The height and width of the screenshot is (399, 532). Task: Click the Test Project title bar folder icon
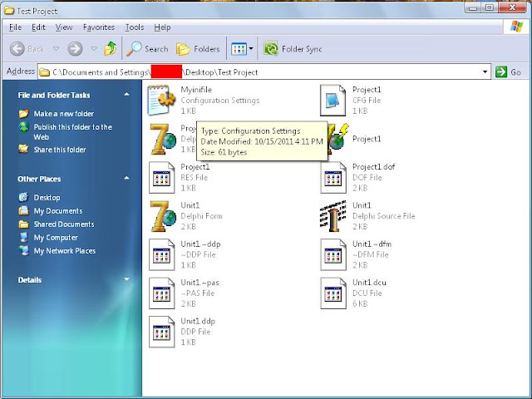click(9, 11)
